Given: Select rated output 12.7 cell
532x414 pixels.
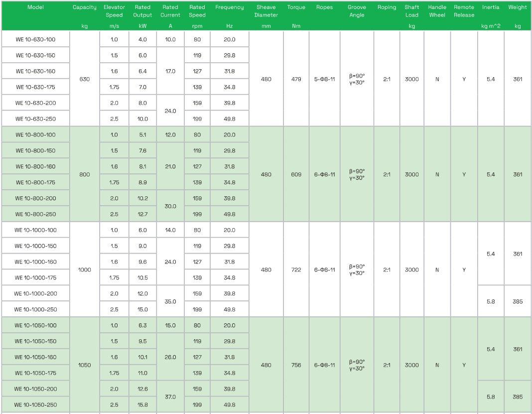Looking at the screenshot, I should tap(142, 214).
